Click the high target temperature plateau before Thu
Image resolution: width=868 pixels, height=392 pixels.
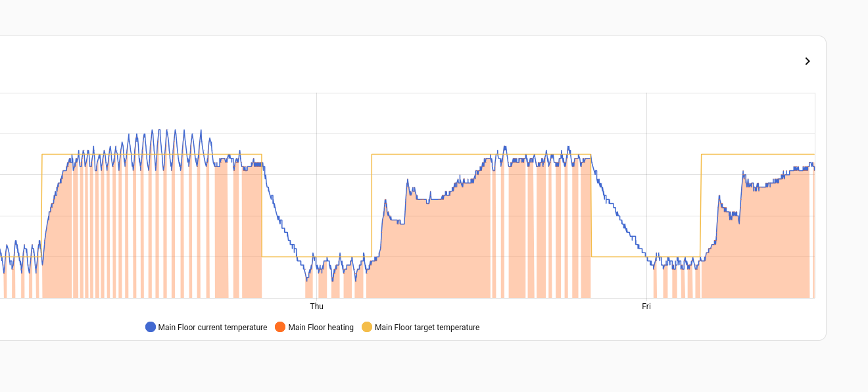(151, 155)
